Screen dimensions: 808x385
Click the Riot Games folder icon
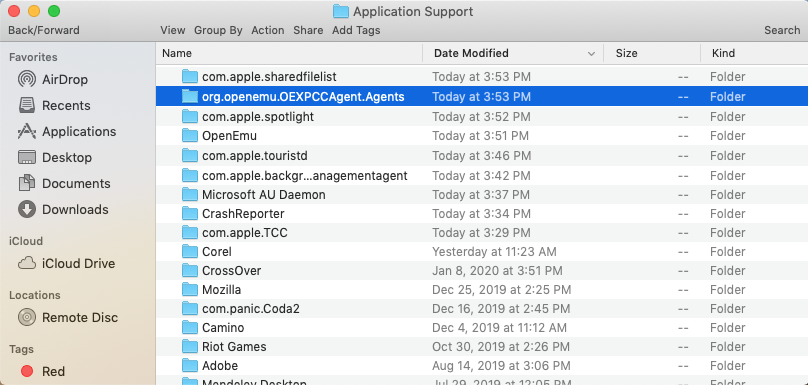click(190, 346)
